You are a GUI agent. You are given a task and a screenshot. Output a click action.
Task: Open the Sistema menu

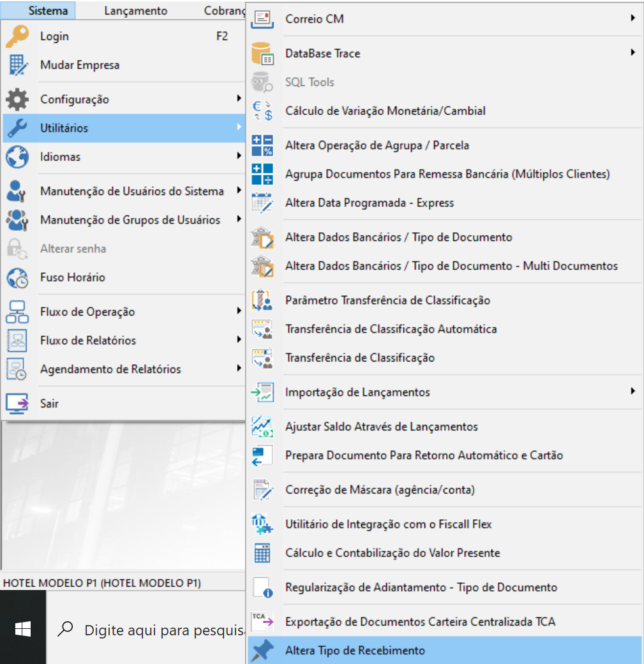click(48, 11)
